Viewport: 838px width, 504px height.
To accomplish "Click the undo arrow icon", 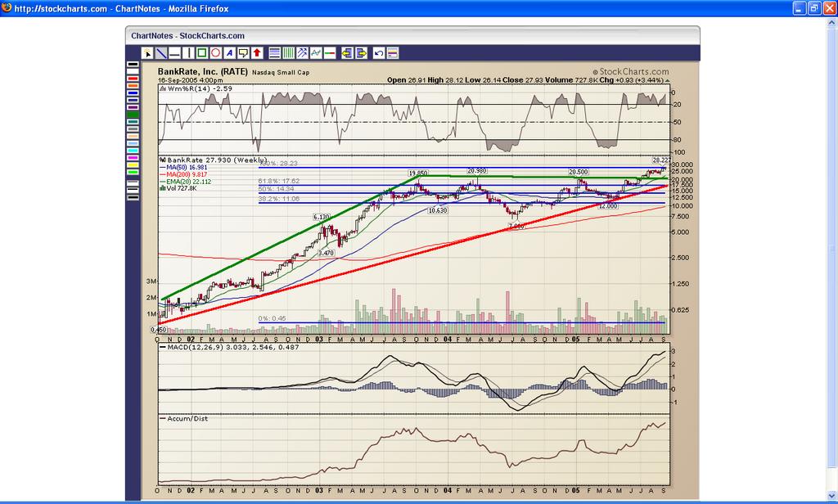I will pyautogui.click(x=379, y=53).
